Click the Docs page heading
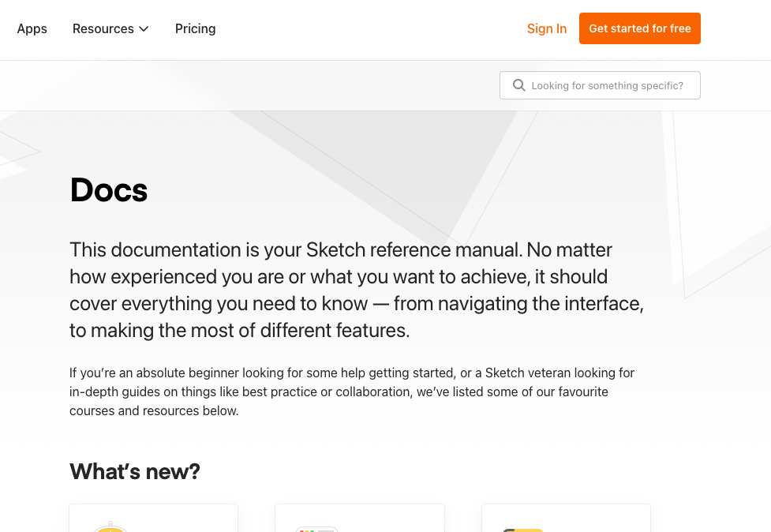Screen dimensions: 771x532 (x=109, y=190)
